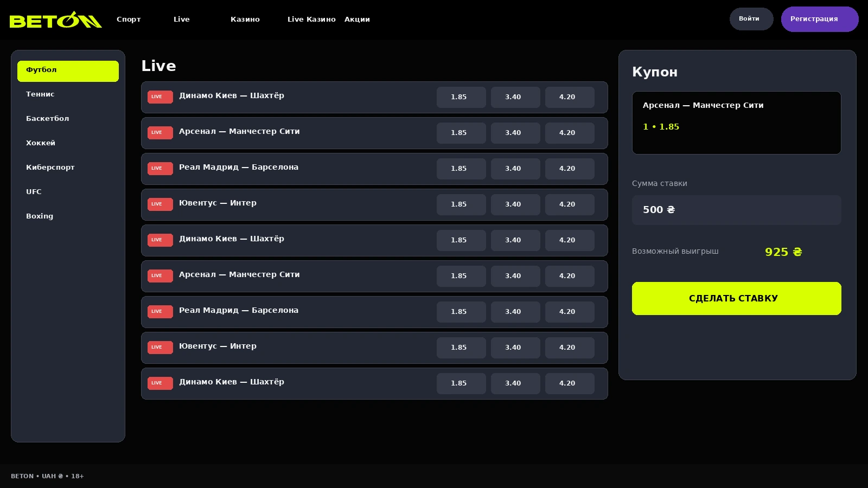Pick 4.20 odds in the second Реал Мадрид — Барселона row

point(570,312)
